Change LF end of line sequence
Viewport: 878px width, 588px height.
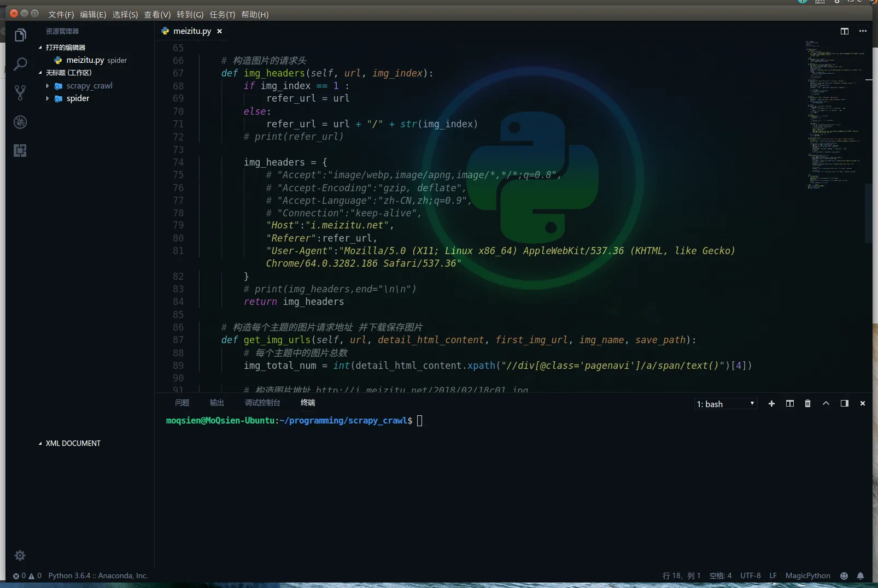(773, 575)
